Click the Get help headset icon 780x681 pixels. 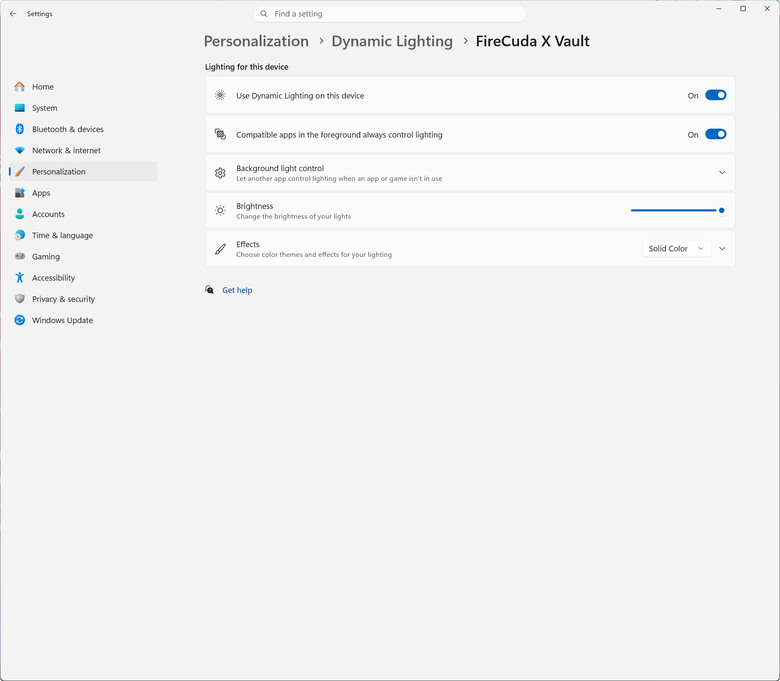click(209, 290)
